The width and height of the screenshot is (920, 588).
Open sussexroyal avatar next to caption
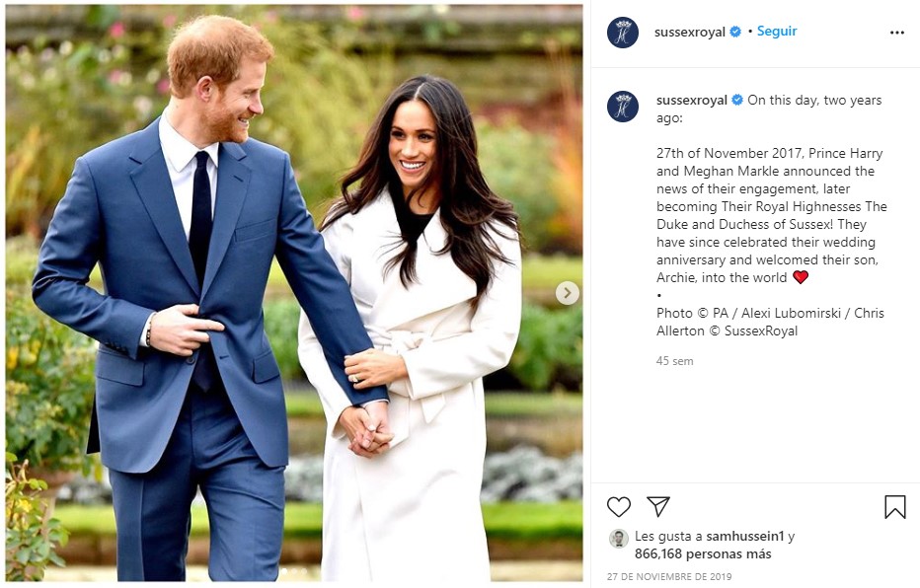pos(623,107)
